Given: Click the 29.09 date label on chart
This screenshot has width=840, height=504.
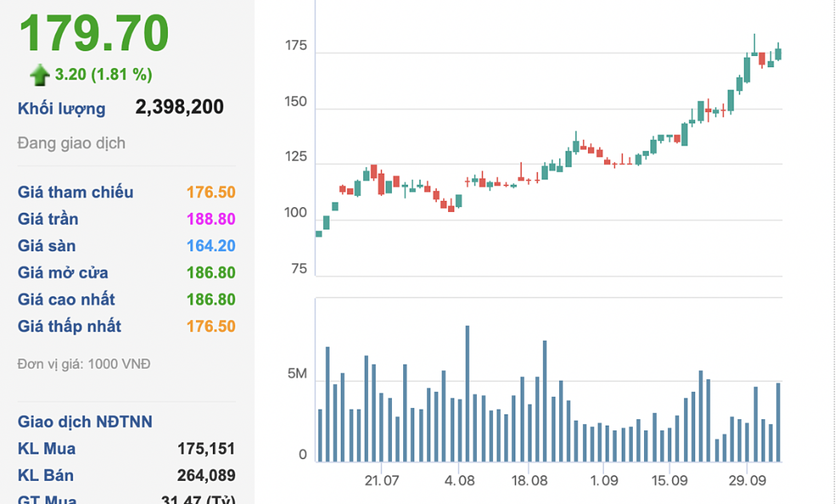Looking at the screenshot, I should pos(746,481).
